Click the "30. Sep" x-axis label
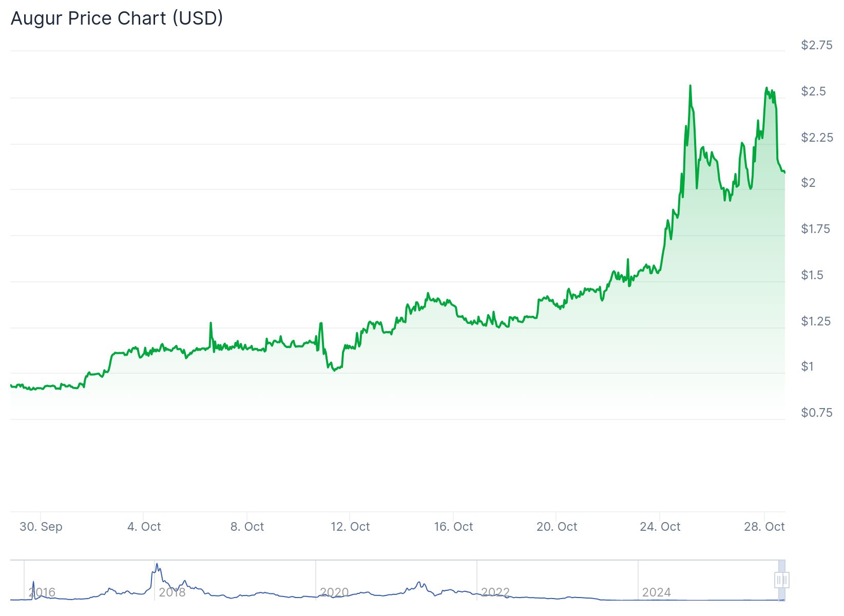This screenshot has width=844, height=616. coord(41,527)
